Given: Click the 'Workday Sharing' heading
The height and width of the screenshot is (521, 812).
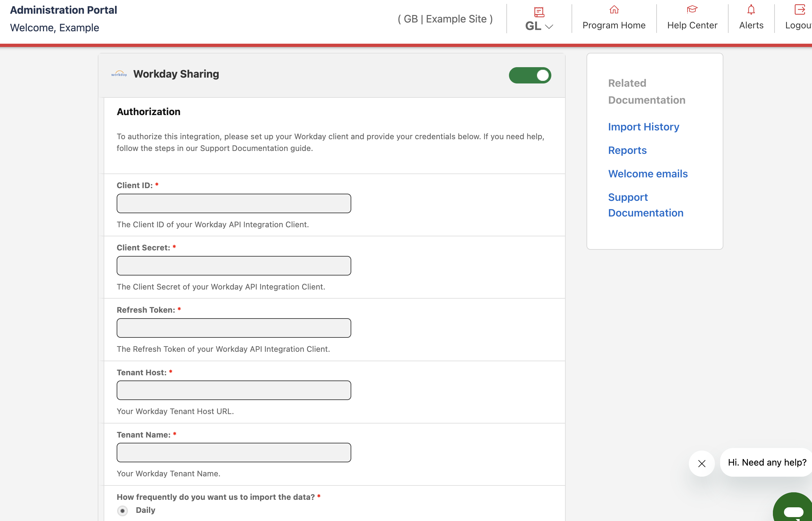Looking at the screenshot, I should (x=176, y=74).
